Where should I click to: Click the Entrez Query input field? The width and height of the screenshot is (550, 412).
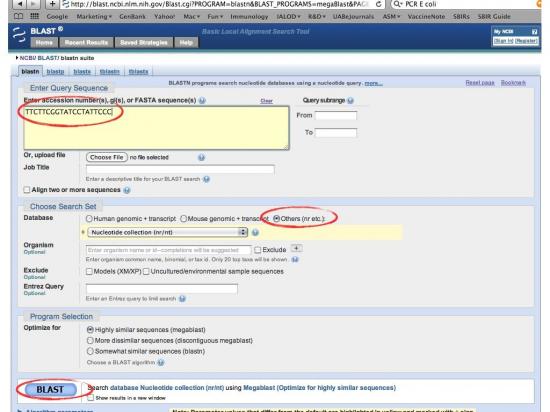click(162, 289)
